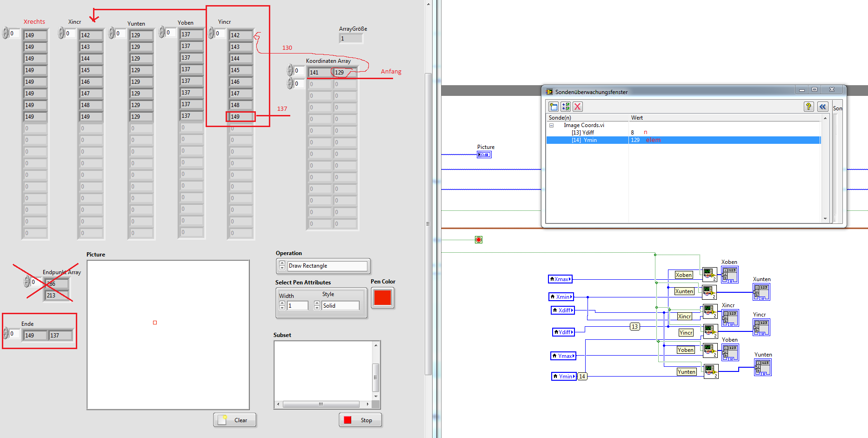Collapse the Image Coords.vi probe tree
This screenshot has height=438, width=868.
(552, 125)
